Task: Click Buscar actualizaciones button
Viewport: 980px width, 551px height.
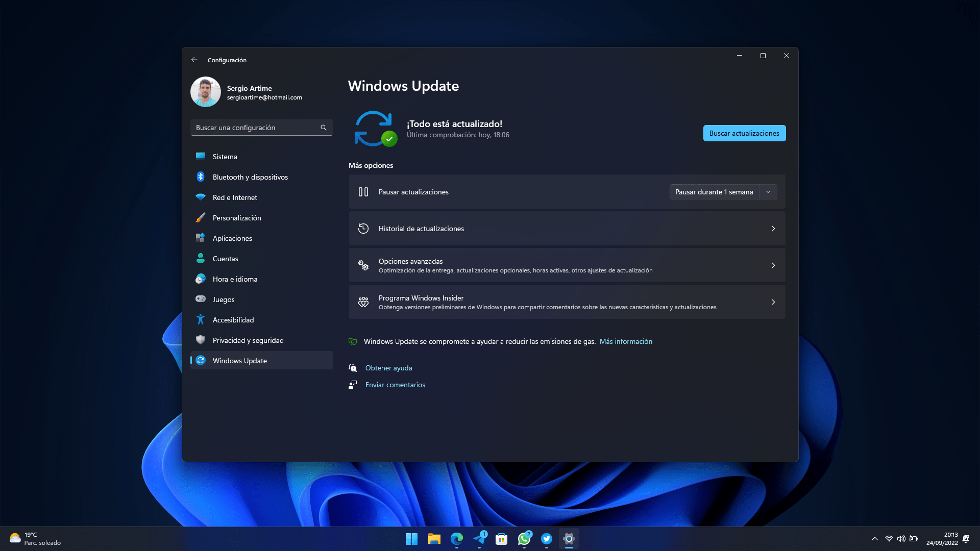Action: [744, 133]
